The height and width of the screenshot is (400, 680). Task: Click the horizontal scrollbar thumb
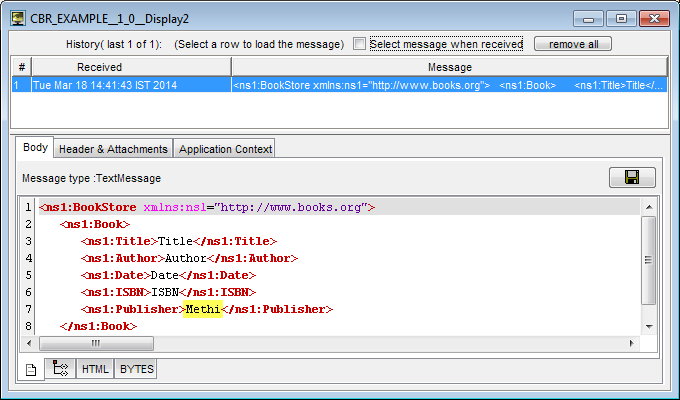coord(96,343)
